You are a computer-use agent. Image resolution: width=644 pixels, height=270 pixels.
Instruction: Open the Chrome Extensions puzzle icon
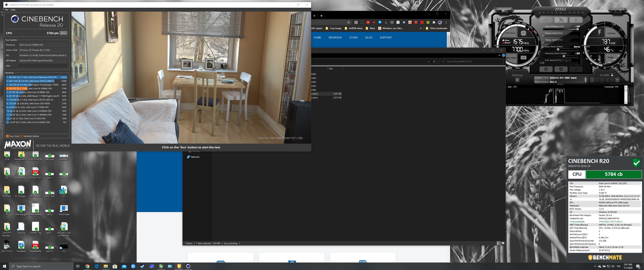tap(434, 22)
